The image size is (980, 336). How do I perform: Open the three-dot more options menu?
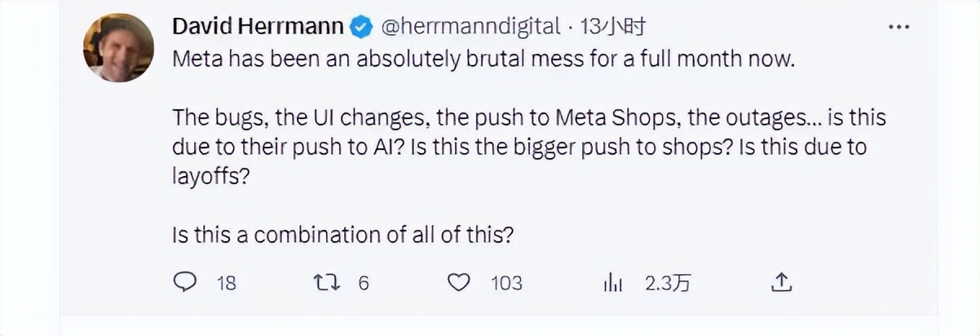click(x=898, y=27)
